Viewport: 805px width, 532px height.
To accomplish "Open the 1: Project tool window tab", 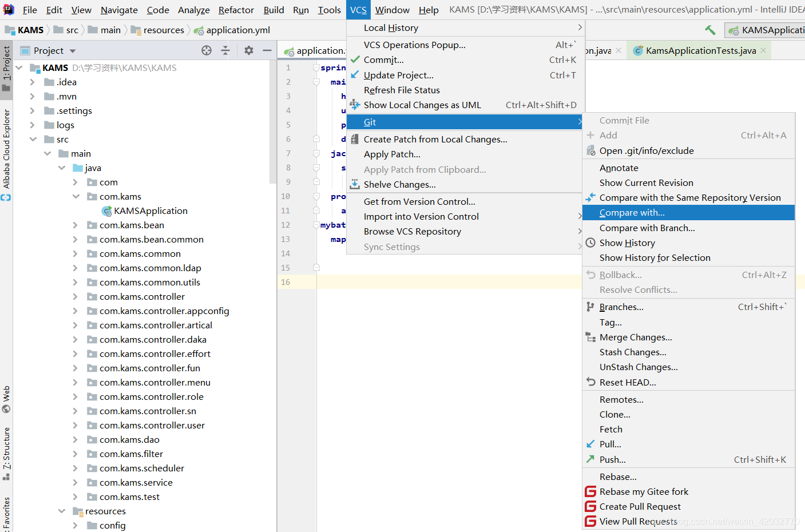I will pos(6,69).
